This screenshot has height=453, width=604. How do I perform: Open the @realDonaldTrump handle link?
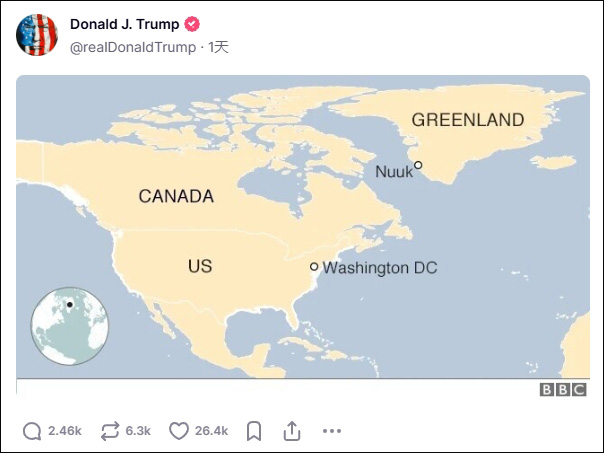point(133,47)
